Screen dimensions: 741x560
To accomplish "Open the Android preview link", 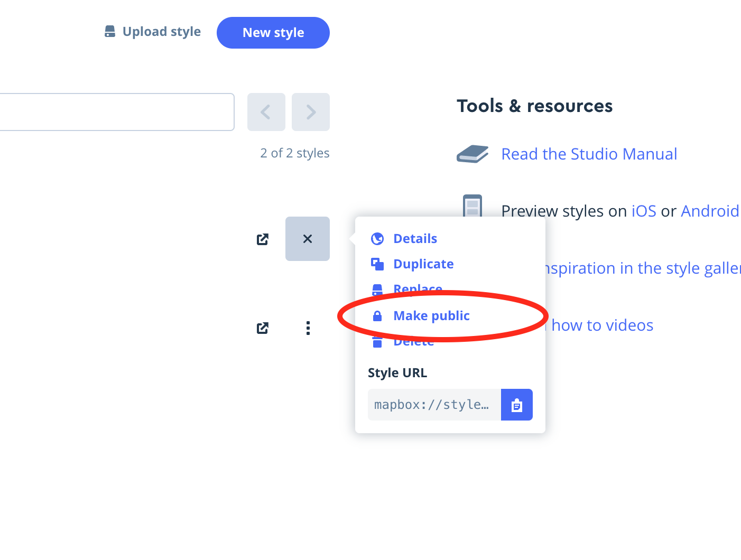I will click(709, 211).
